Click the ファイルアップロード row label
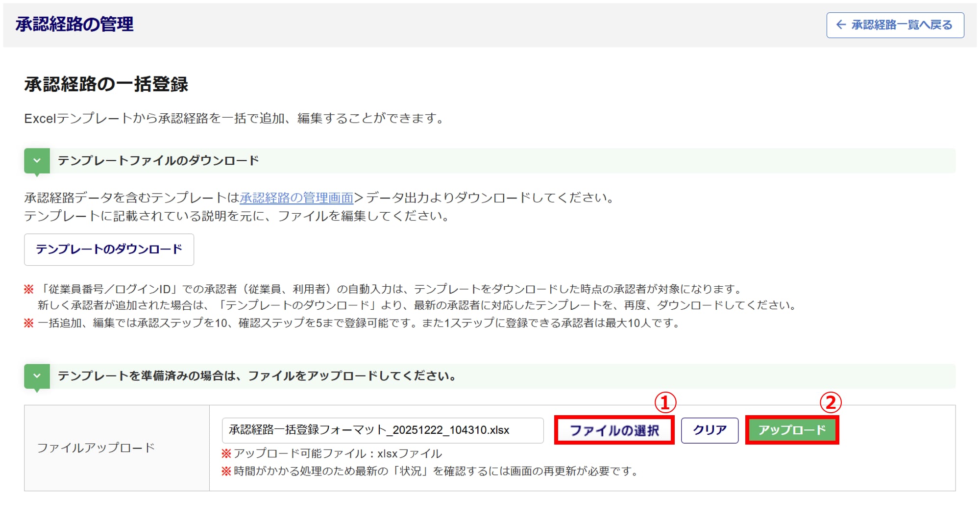 (x=96, y=448)
